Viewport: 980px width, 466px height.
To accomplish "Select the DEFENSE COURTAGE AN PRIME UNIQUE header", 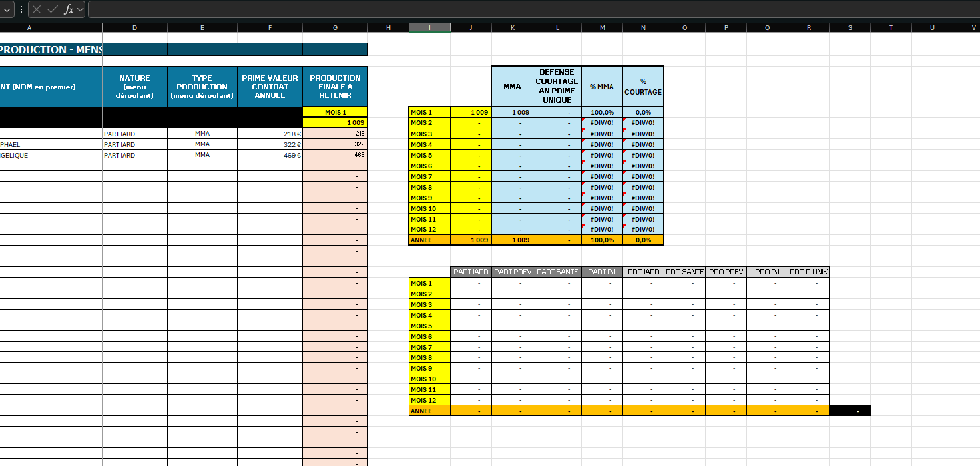I will [557, 86].
